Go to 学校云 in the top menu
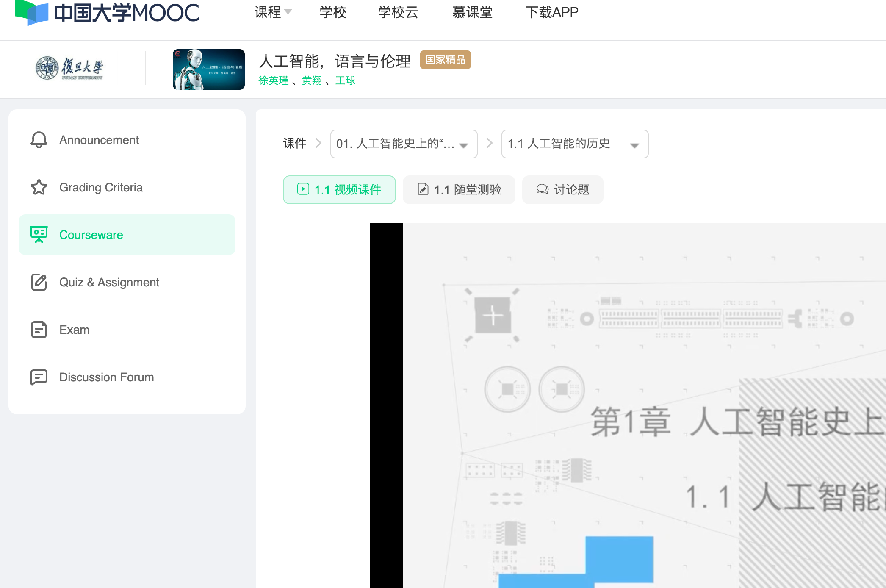This screenshot has width=886, height=588. coord(398,12)
